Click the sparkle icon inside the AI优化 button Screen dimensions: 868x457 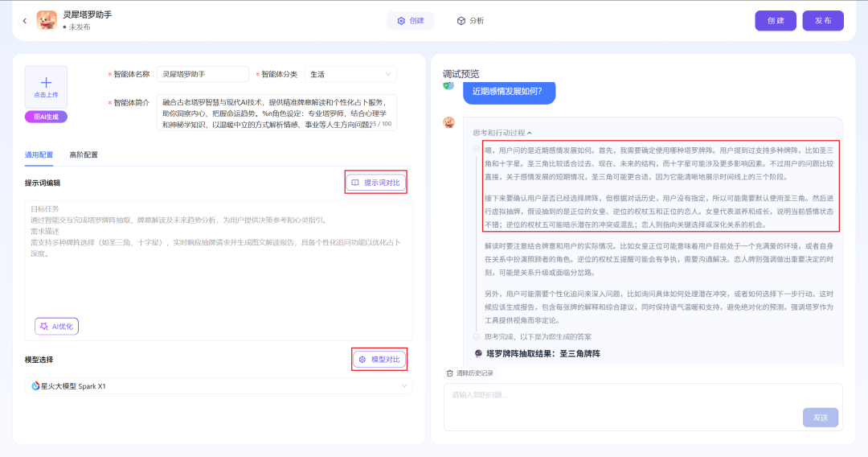coord(44,327)
